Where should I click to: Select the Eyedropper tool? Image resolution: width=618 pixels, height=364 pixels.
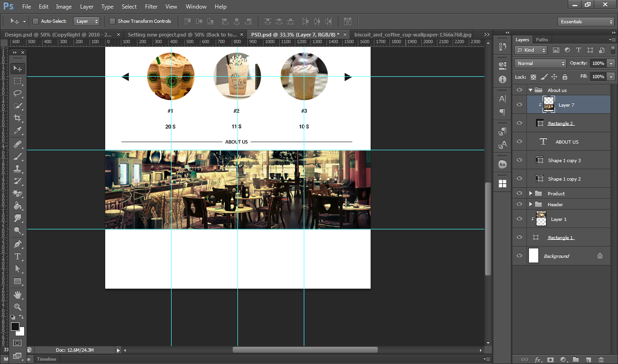tap(18, 130)
